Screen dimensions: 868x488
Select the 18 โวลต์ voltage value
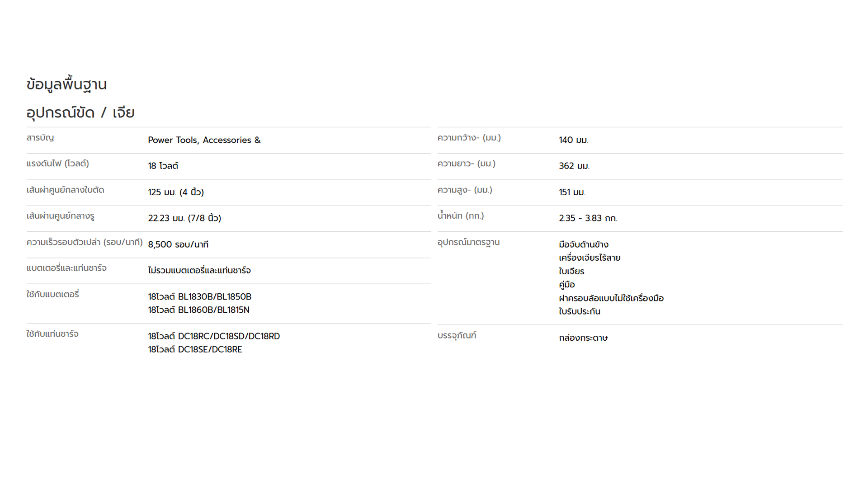click(163, 166)
